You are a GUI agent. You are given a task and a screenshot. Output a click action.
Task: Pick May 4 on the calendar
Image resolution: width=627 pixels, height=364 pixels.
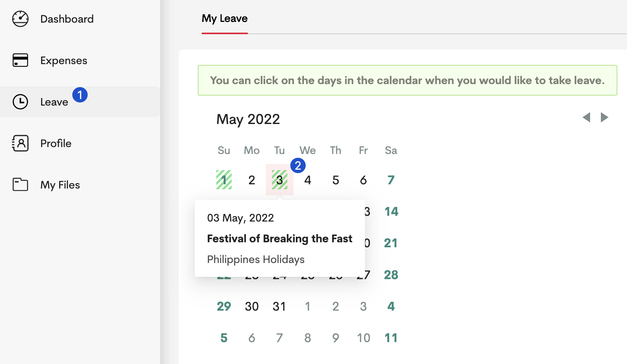click(308, 180)
